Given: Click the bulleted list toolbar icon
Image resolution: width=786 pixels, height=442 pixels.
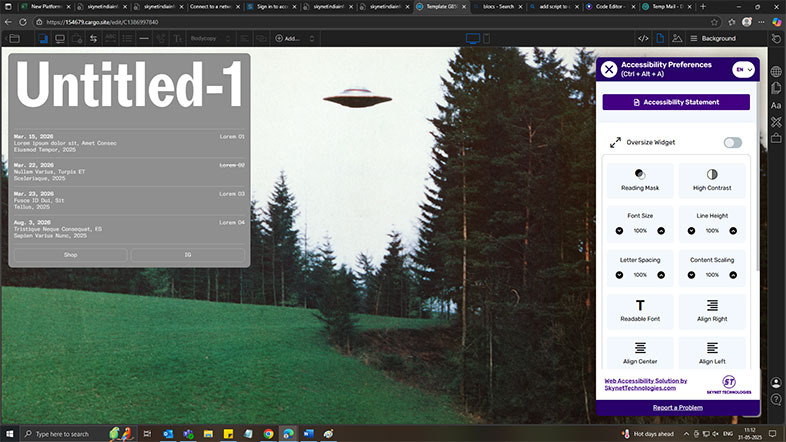Looking at the screenshot, I should pyautogui.click(x=127, y=39).
